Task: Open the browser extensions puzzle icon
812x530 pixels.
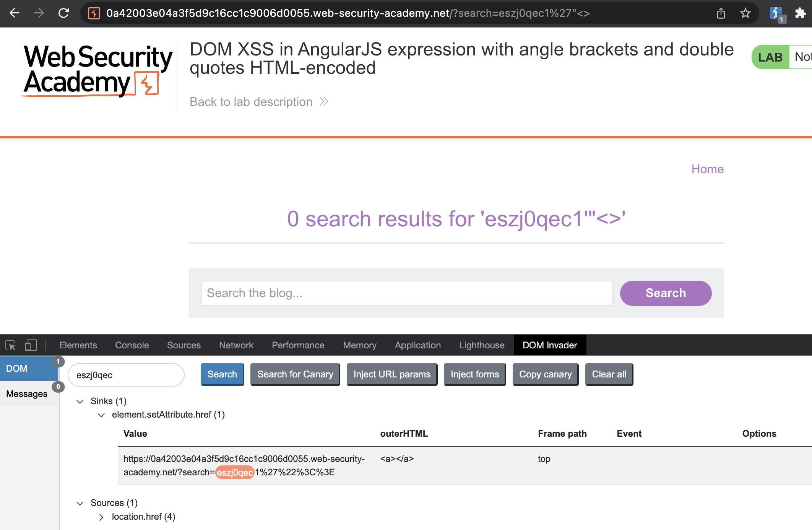Action: click(800, 13)
